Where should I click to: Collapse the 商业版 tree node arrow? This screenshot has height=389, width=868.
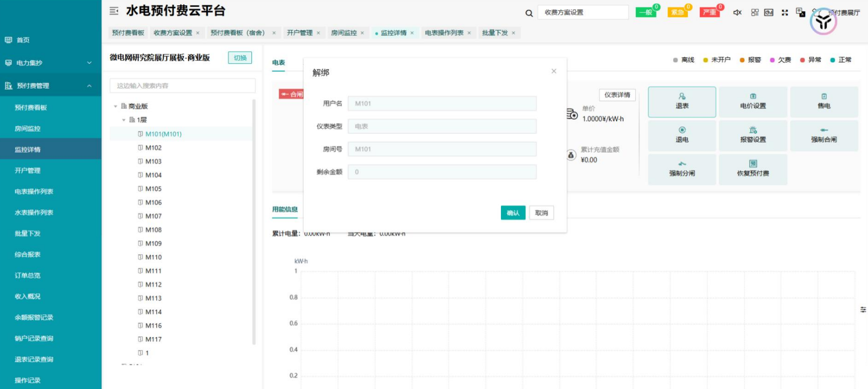[x=116, y=106]
